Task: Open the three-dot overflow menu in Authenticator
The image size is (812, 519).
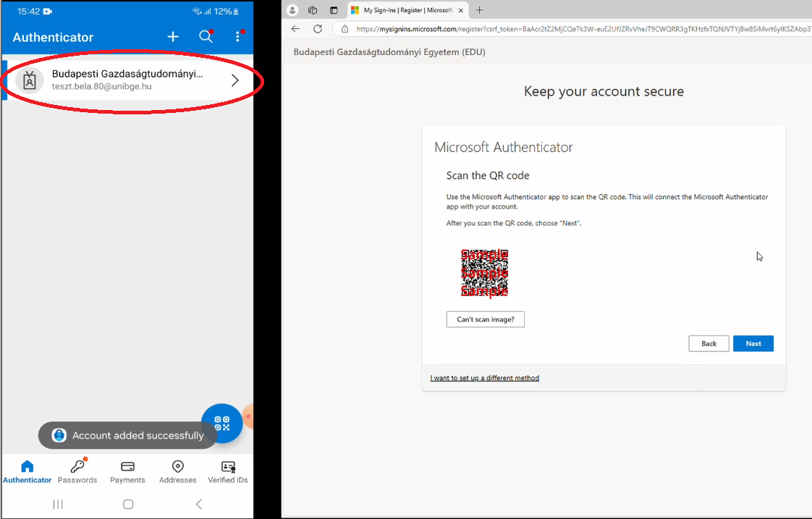Action: 237,36
